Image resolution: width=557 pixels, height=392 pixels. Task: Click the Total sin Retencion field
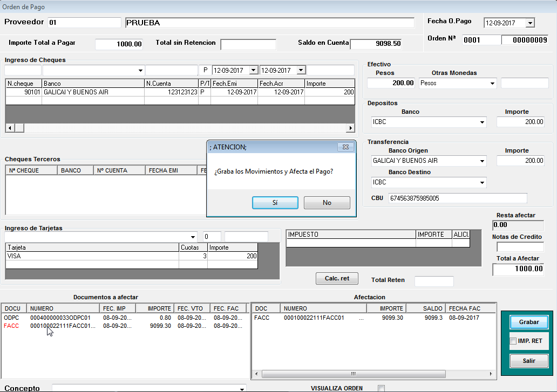point(248,44)
